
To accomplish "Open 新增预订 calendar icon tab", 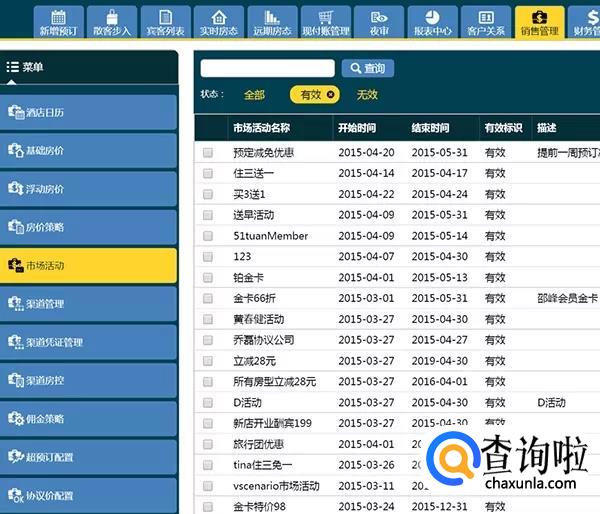I will pos(59,22).
